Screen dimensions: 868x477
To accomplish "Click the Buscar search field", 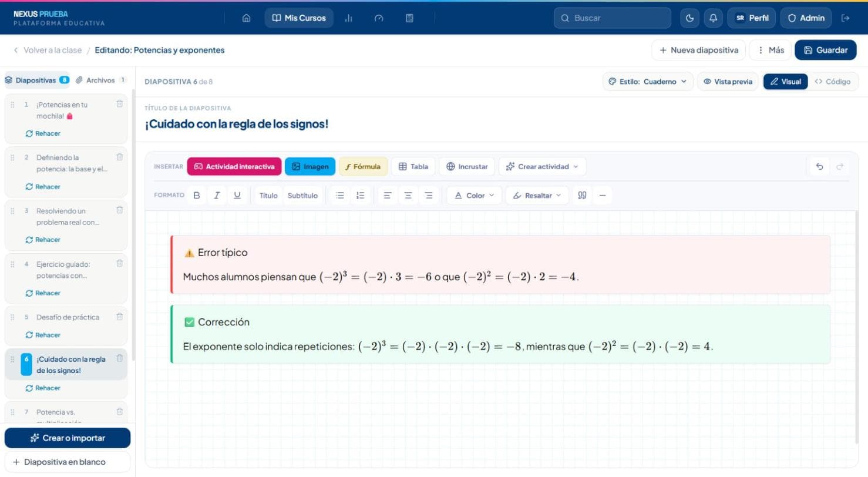I will coord(613,18).
